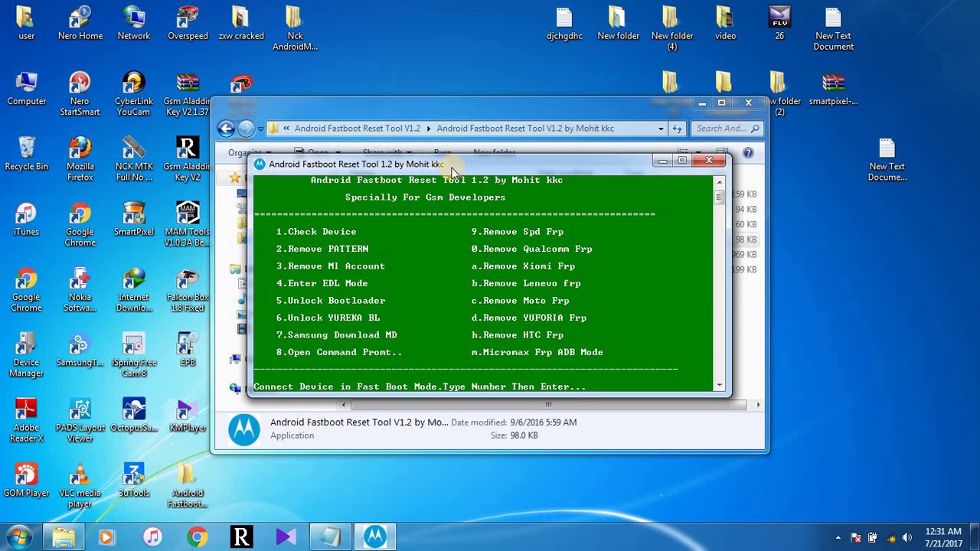Open File Explorer from taskbar
The width and height of the screenshot is (980, 551).
click(64, 538)
